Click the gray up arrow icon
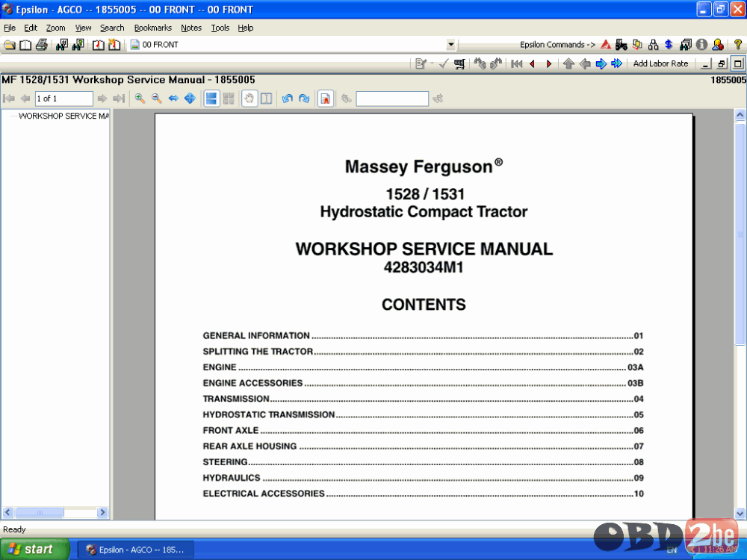This screenshot has height=560, width=747. [568, 63]
